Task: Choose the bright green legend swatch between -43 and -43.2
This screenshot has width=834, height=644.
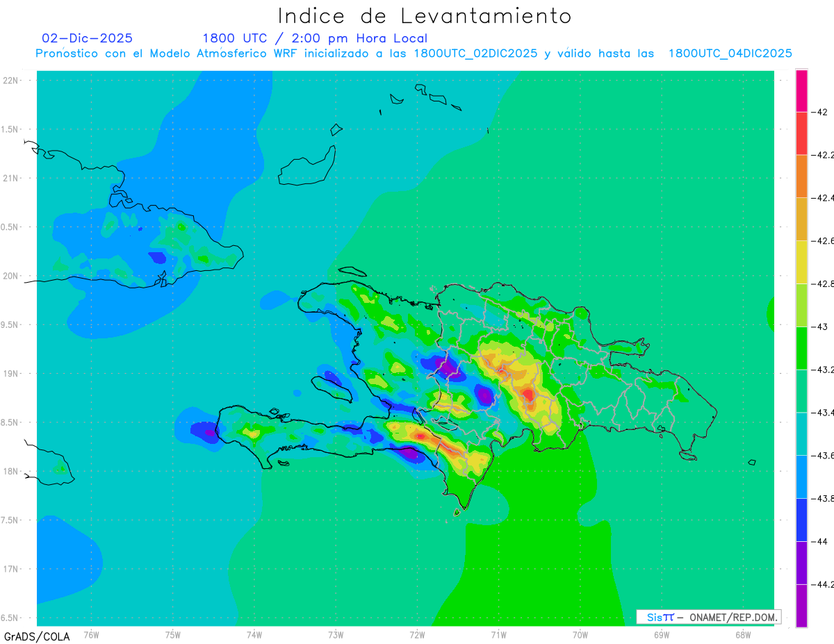Action: [801, 348]
